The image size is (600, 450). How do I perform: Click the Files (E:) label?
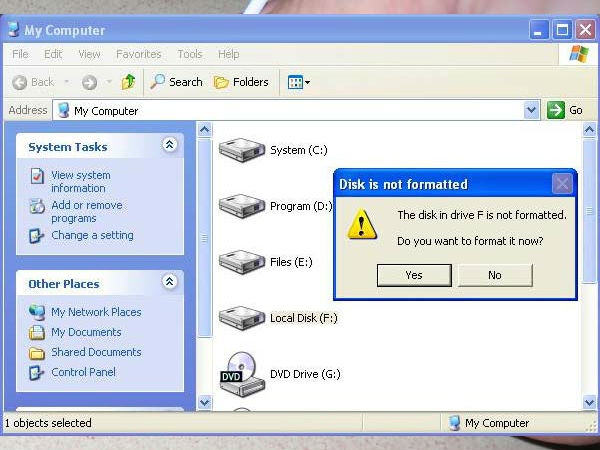(291, 262)
